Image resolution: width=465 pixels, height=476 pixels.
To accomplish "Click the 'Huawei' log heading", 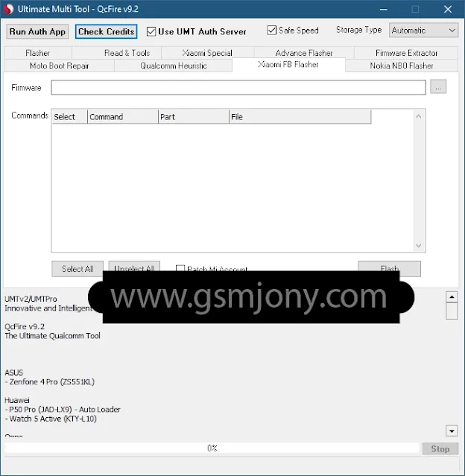I will point(17,400).
